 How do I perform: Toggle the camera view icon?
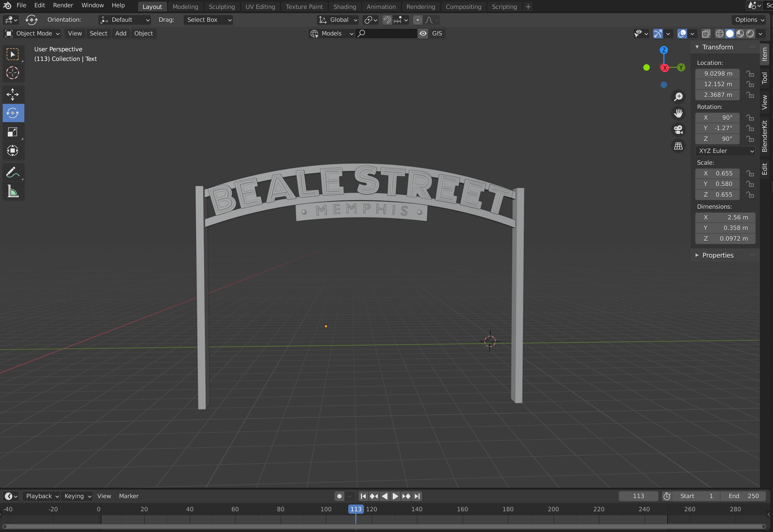[678, 130]
